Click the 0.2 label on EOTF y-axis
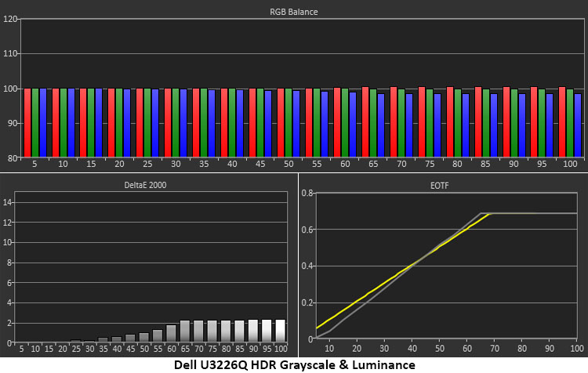Image resolution: width=588 pixels, height=373 pixels. click(x=307, y=303)
